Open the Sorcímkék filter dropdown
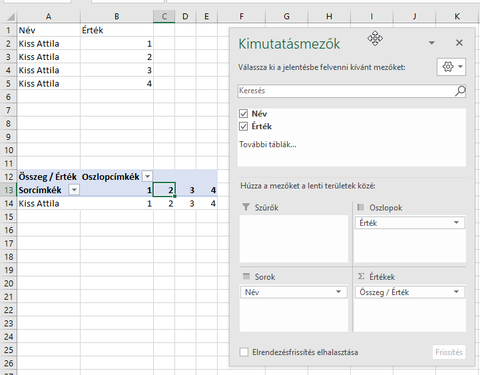This screenshot has width=480, height=375. (x=74, y=190)
